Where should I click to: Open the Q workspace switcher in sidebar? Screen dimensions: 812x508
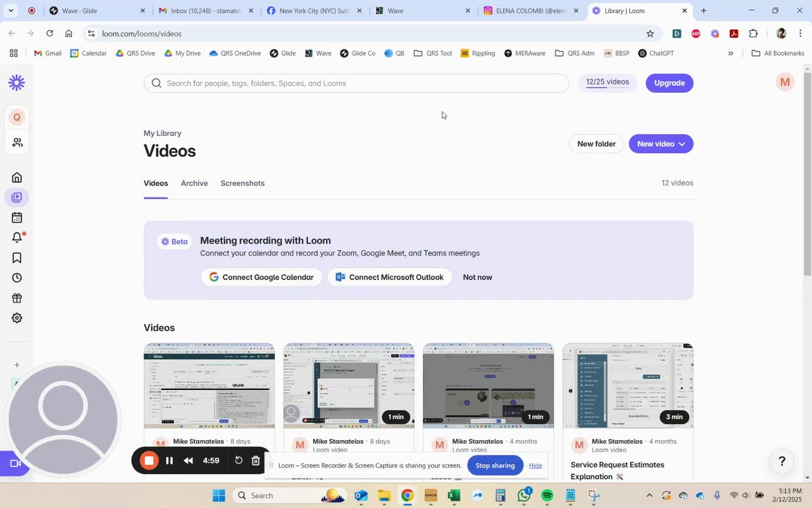coord(16,117)
